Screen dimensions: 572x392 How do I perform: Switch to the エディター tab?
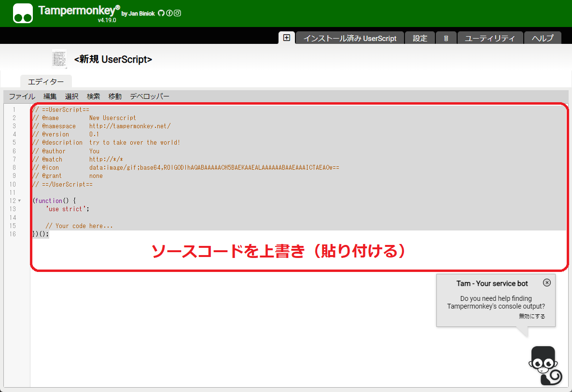click(46, 81)
